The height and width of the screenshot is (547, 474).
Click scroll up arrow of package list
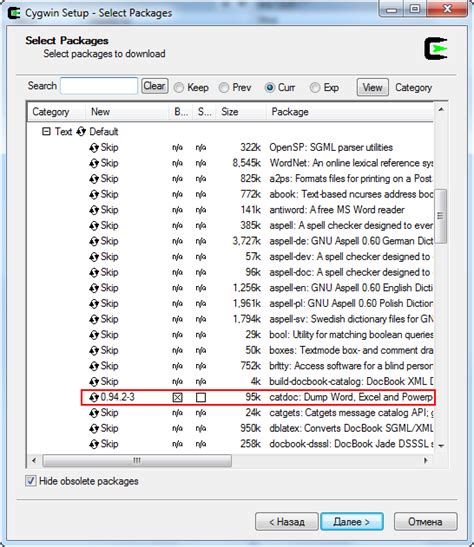441,110
